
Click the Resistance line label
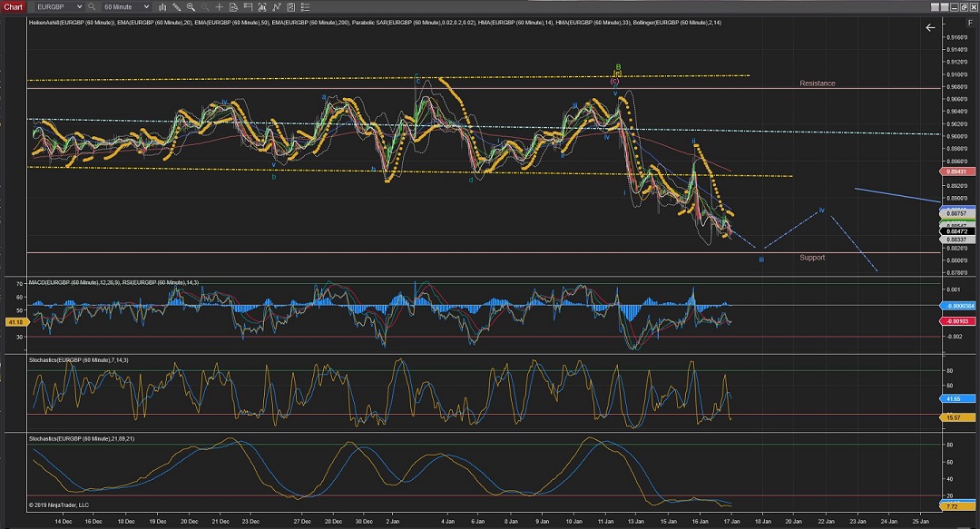pos(817,83)
